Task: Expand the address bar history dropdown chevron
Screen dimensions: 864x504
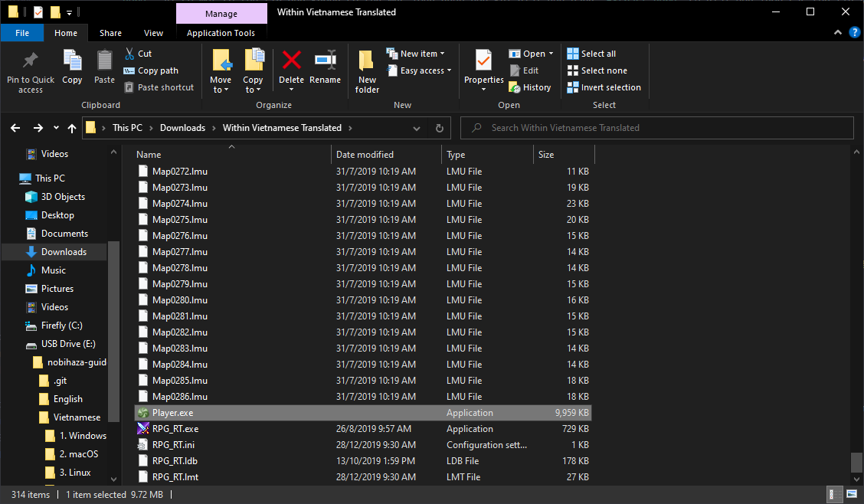Action: (417, 128)
